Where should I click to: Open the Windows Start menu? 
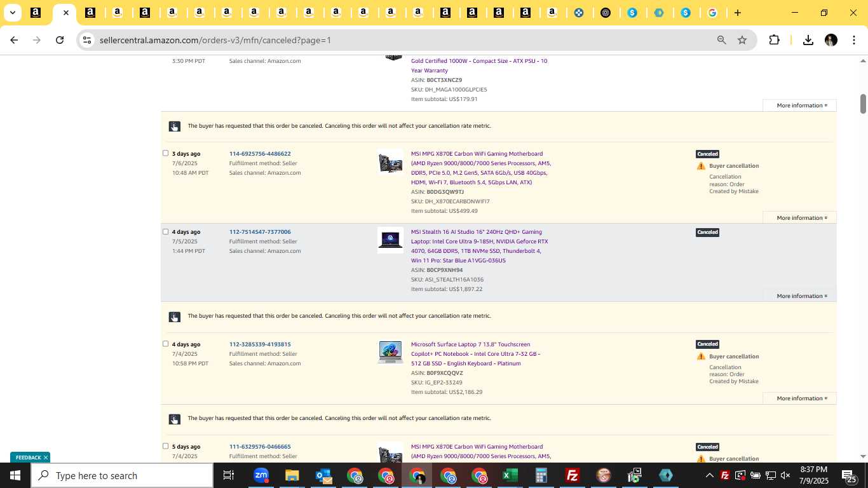pos(15,475)
